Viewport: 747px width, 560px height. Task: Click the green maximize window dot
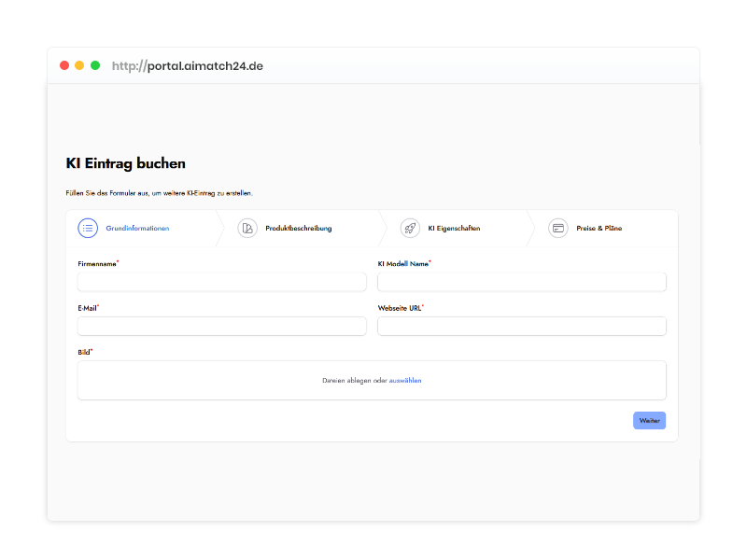pos(95,65)
